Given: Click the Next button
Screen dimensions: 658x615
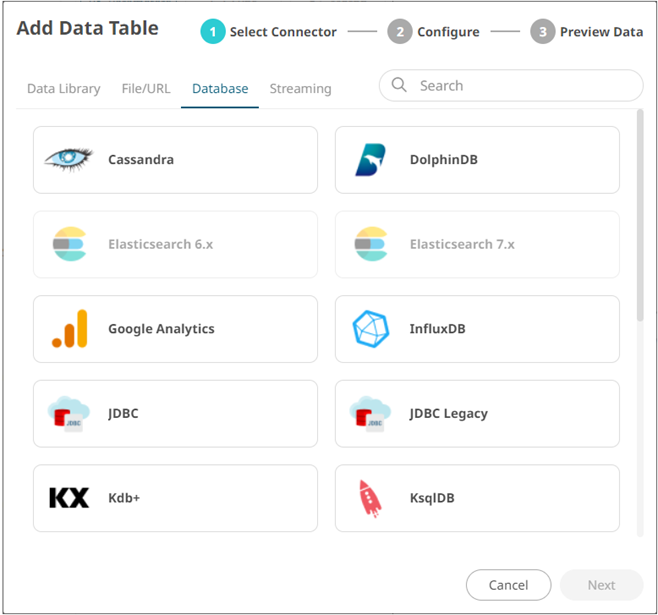Looking at the screenshot, I should (601, 585).
